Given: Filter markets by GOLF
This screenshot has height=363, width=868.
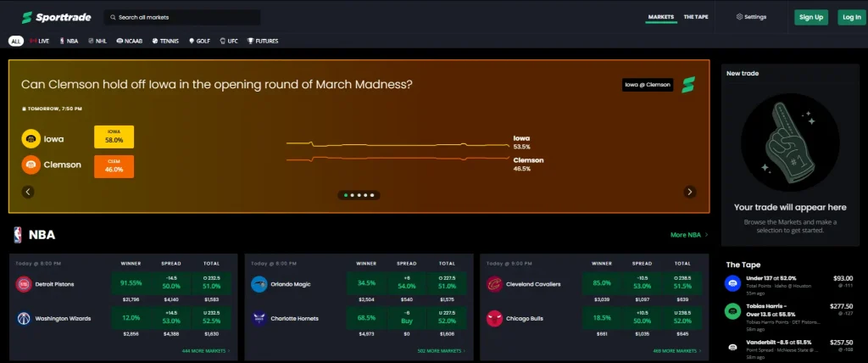Looking at the screenshot, I should coord(199,41).
